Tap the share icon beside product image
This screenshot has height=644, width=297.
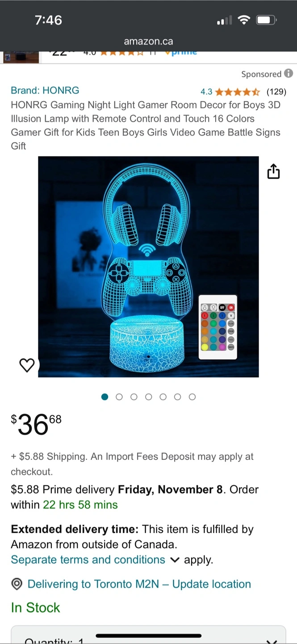click(x=273, y=171)
